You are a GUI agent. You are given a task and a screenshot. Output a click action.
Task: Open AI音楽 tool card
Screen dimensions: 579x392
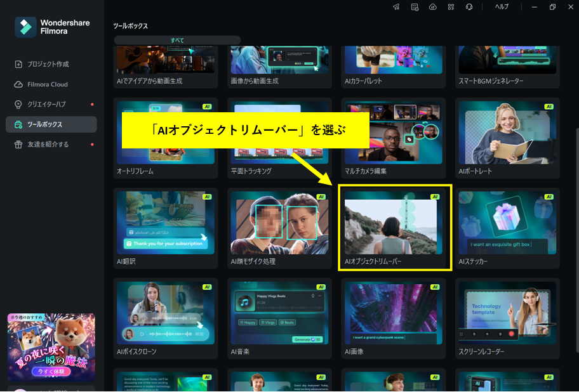click(x=279, y=318)
